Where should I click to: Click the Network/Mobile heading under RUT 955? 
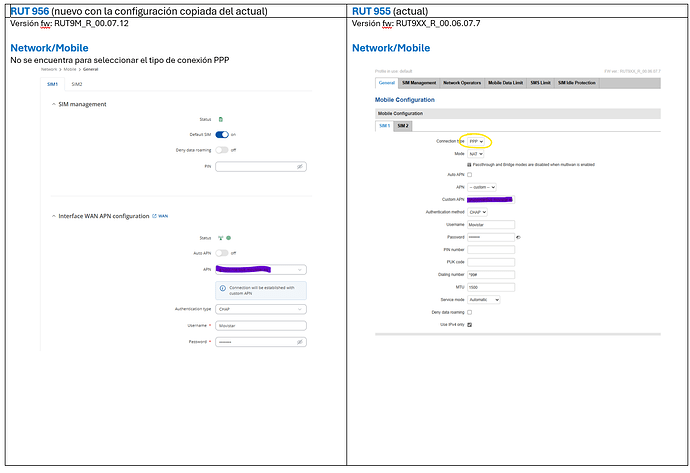point(391,48)
